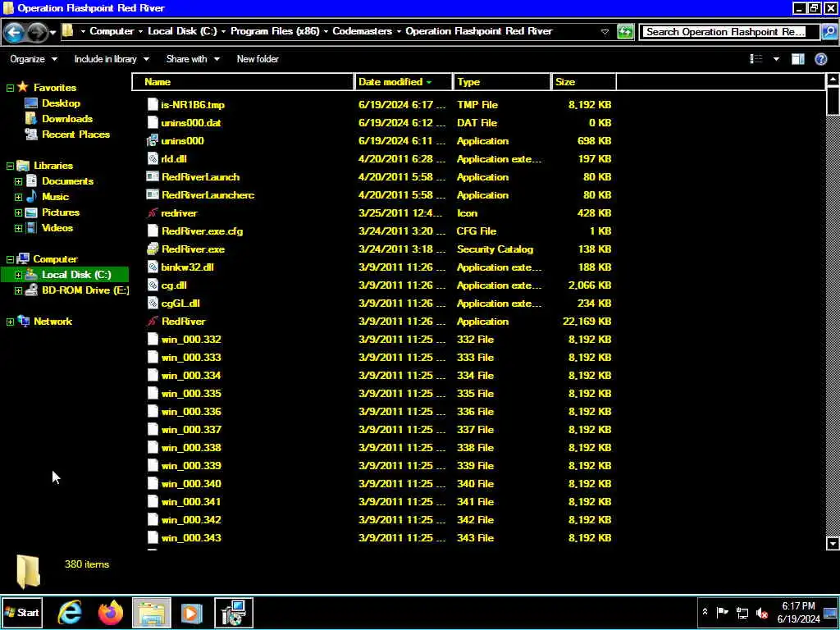Viewport: 840px width, 630px height.
Task: Click the network tray icon
Action: coord(742,612)
